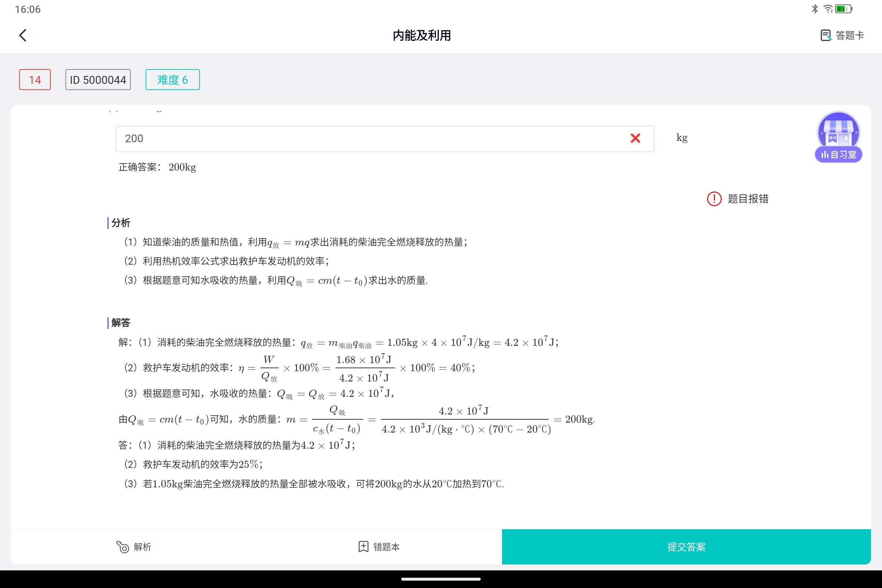The width and height of the screenshot is (882, 588).
Task: Tap the 内能及利用 title
Action: coord(422,35)
